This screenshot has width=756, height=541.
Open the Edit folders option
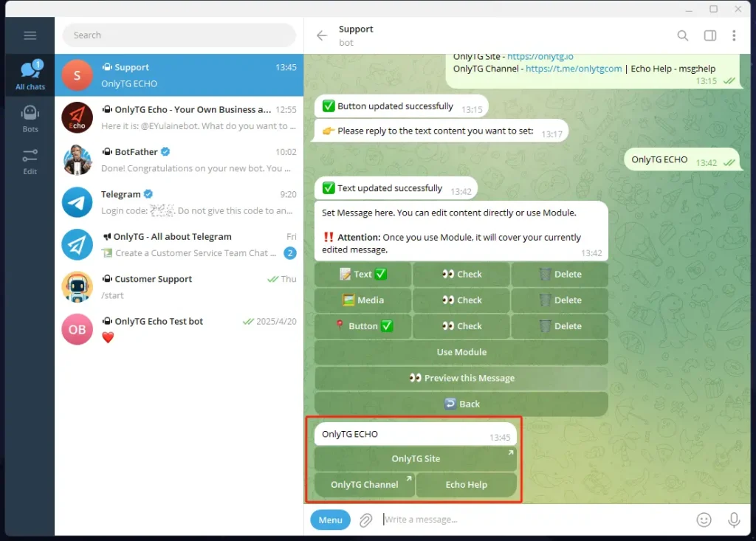point(30,161)
